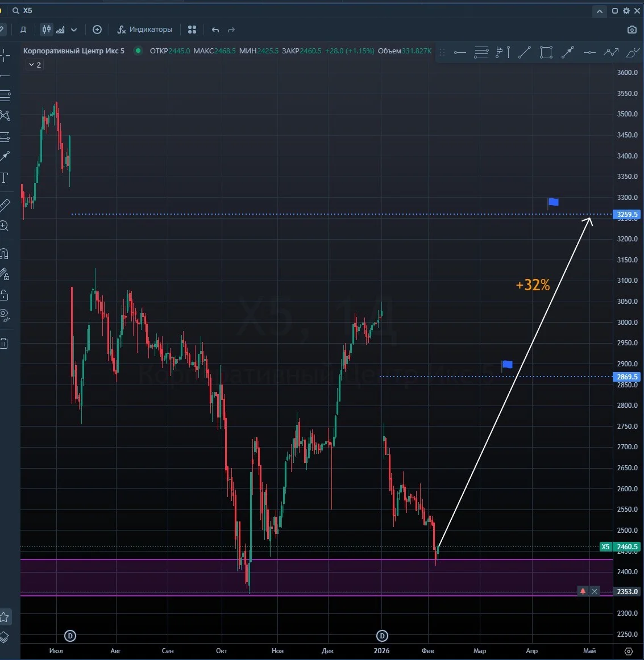Toggle the green market status dot

click(138, 51)
